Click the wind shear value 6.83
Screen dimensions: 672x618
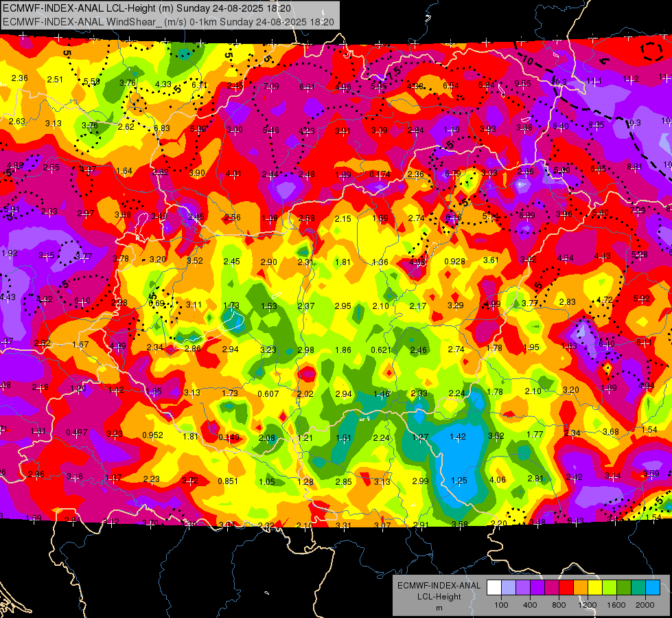(x=162, y=128)
